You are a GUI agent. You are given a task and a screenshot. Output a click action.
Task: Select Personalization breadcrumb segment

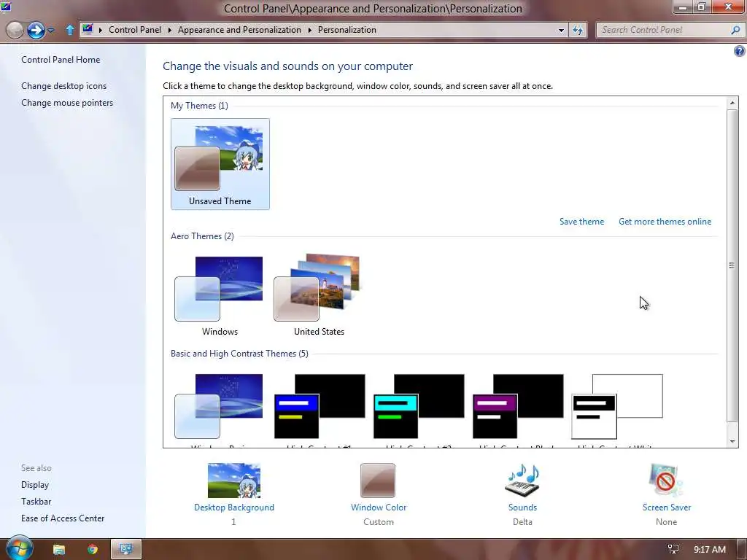(x=347, y=30)
